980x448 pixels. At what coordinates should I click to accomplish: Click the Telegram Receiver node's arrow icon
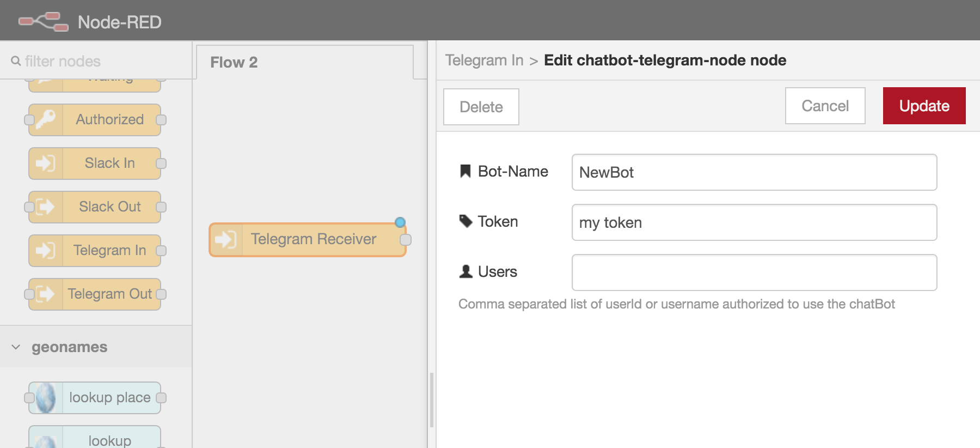pyautogui.click(x=226, y=240)
